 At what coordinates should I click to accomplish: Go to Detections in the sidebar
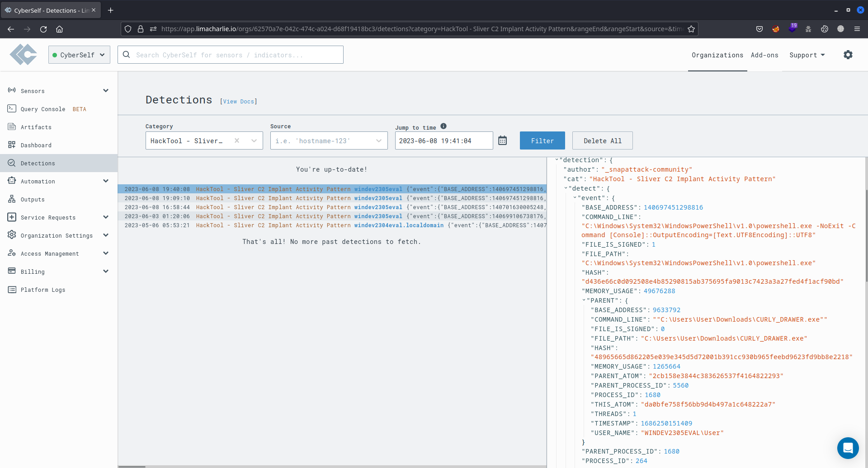click(x=59, y=163)
